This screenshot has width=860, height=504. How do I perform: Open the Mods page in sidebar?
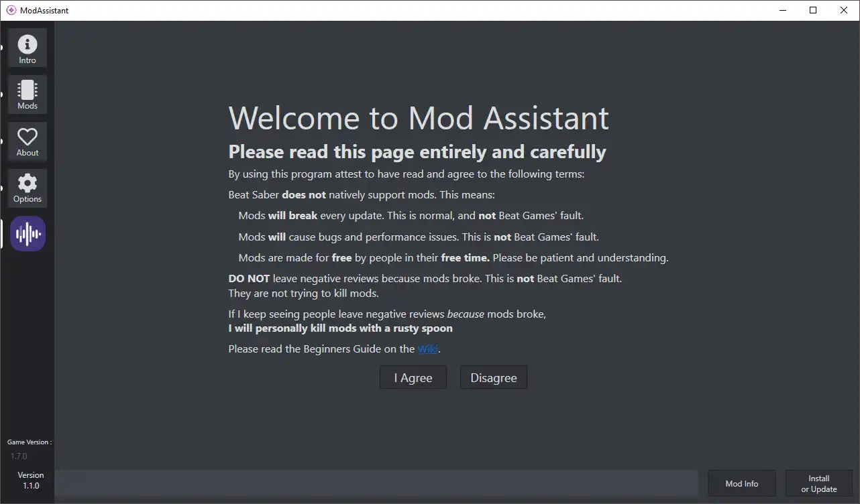click(x=28, y=94)
